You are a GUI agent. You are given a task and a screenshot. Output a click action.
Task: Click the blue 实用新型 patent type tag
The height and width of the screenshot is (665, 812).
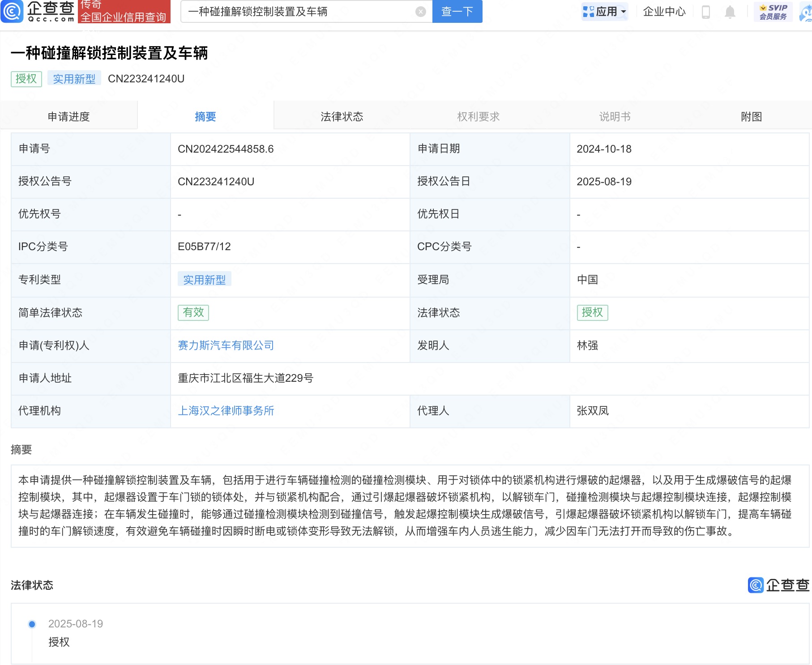pyautogui.click(x=205, y=279)
